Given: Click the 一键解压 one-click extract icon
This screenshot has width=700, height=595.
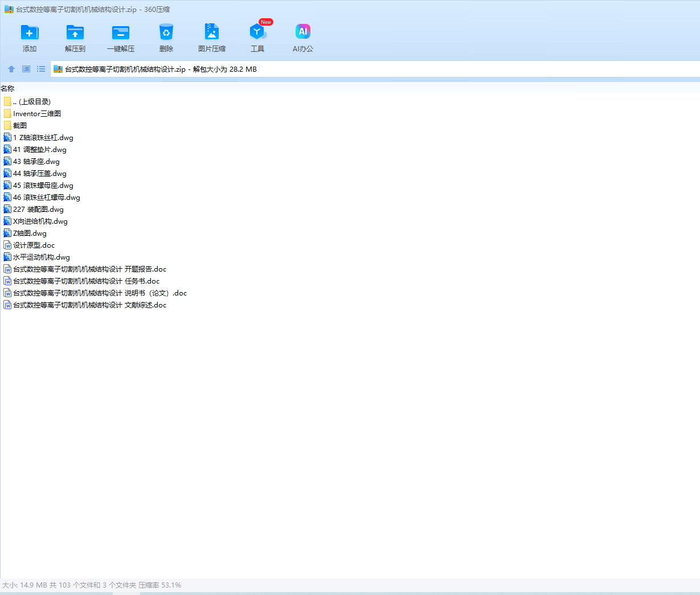Looking at the screenshot, I should click(121, 32).
